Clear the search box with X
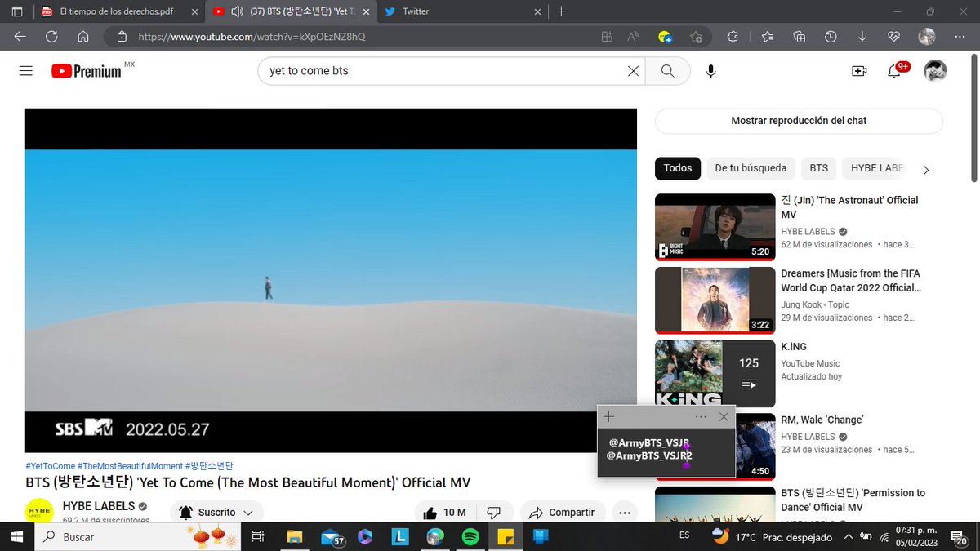Screen dimensions: 980x551 pos(633,71)
